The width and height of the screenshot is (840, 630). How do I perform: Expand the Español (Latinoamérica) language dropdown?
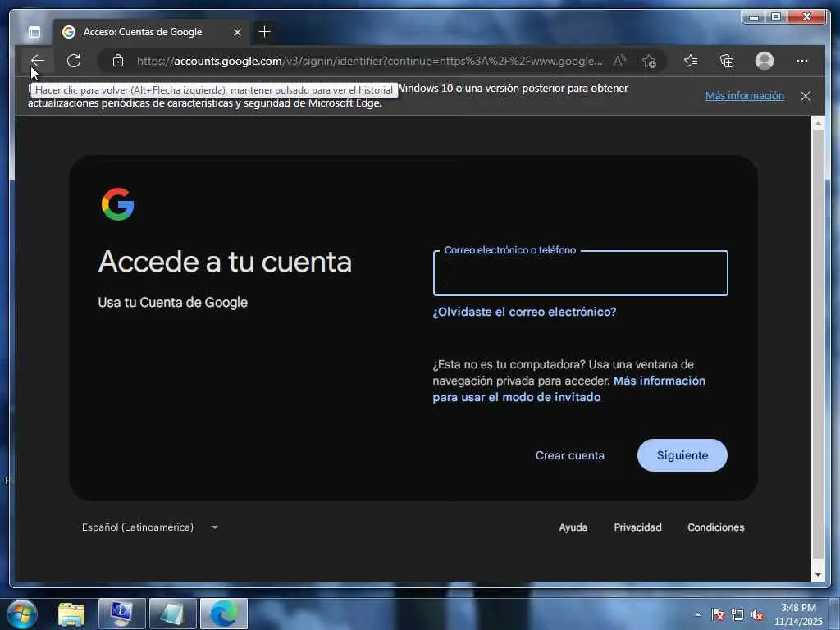point(150,527)
